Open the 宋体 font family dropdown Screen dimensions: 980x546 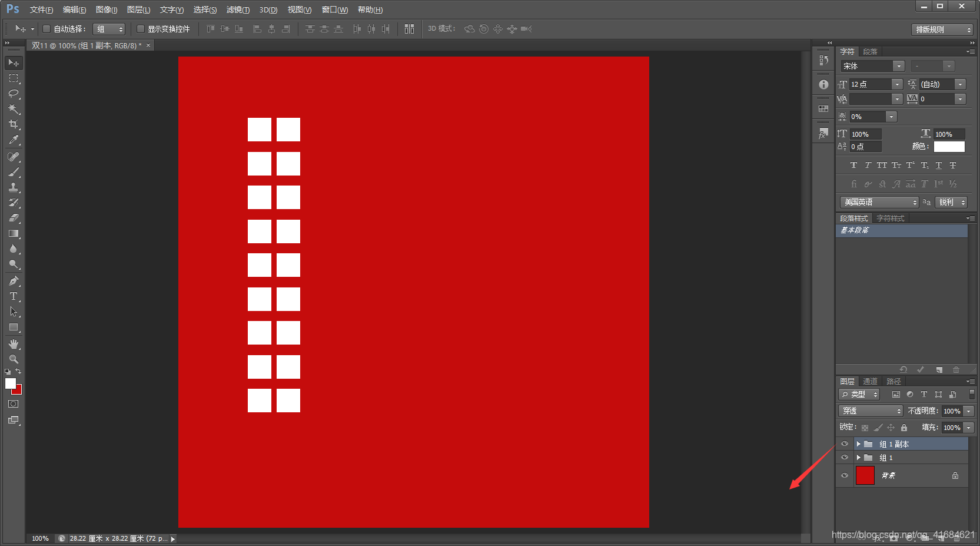coord(898,66)
